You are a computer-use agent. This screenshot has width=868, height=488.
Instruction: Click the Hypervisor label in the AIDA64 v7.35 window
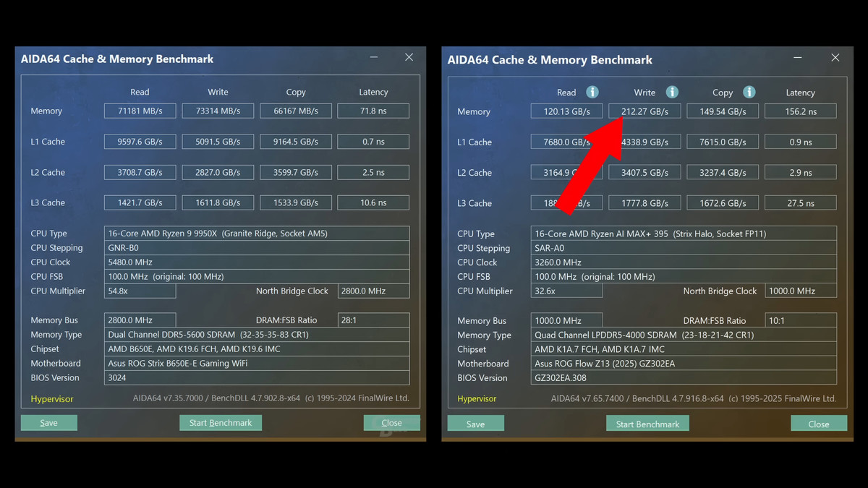click(x=52, y=399)
